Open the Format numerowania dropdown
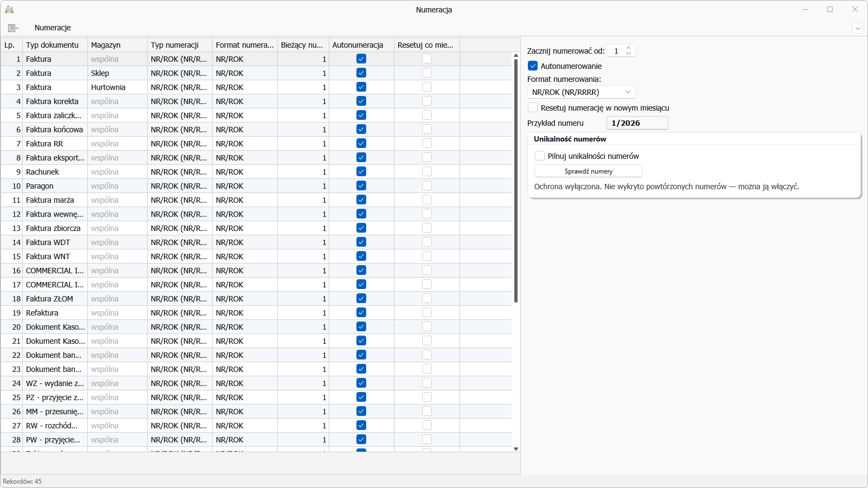Viewport: 868px width, 488px height. 581,92
